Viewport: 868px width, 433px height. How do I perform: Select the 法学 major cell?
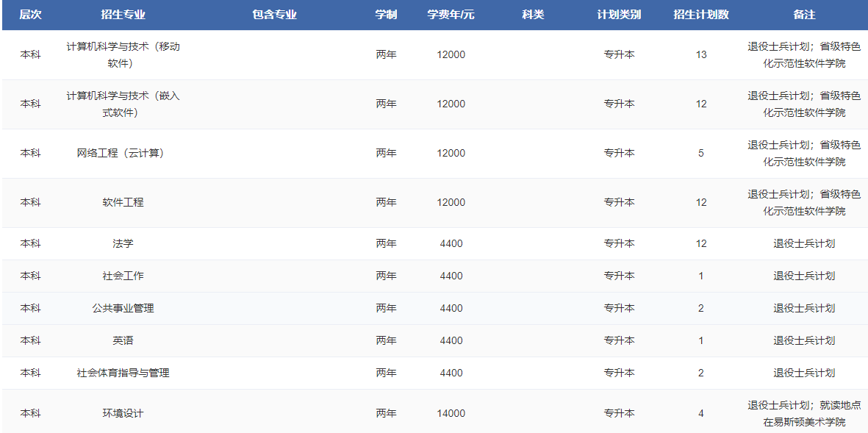point(123,243)
